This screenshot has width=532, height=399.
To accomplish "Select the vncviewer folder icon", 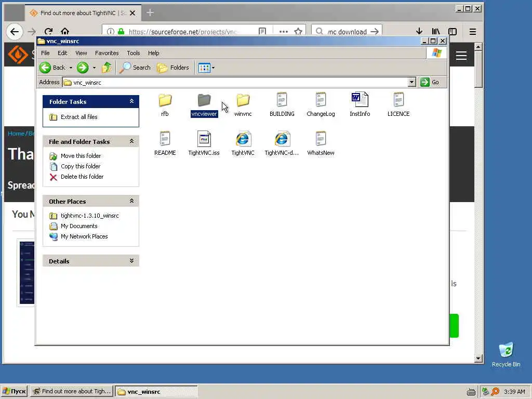I will (x=204, y=100).
